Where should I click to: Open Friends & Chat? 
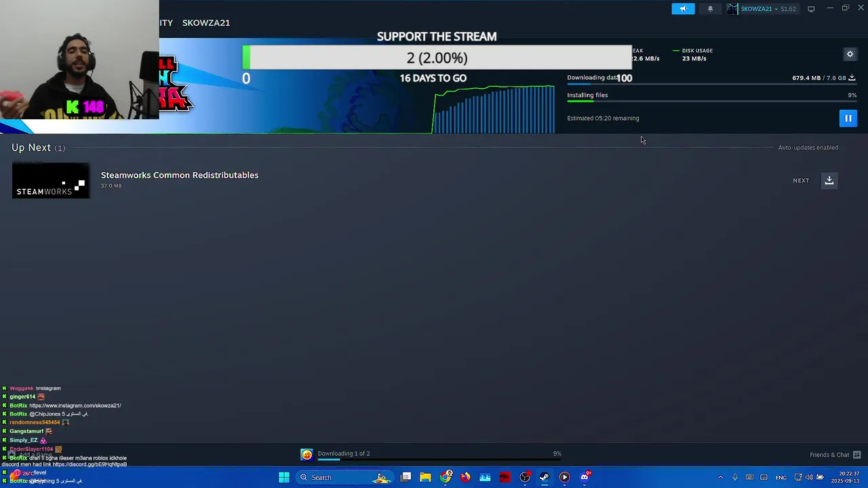tap(829, 455)
